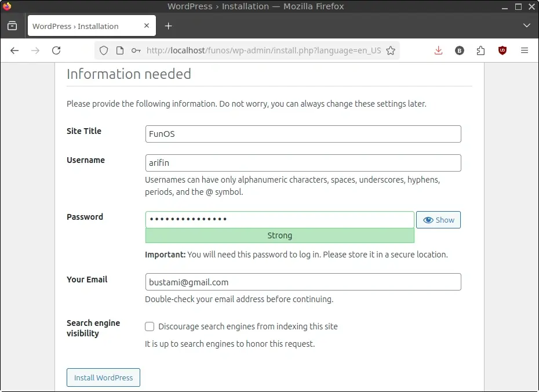Open the tracking protection shield icon
Image resolution: width=539 pixels, height=392 pixels.
pyautogui.click(x=104, y=50)
